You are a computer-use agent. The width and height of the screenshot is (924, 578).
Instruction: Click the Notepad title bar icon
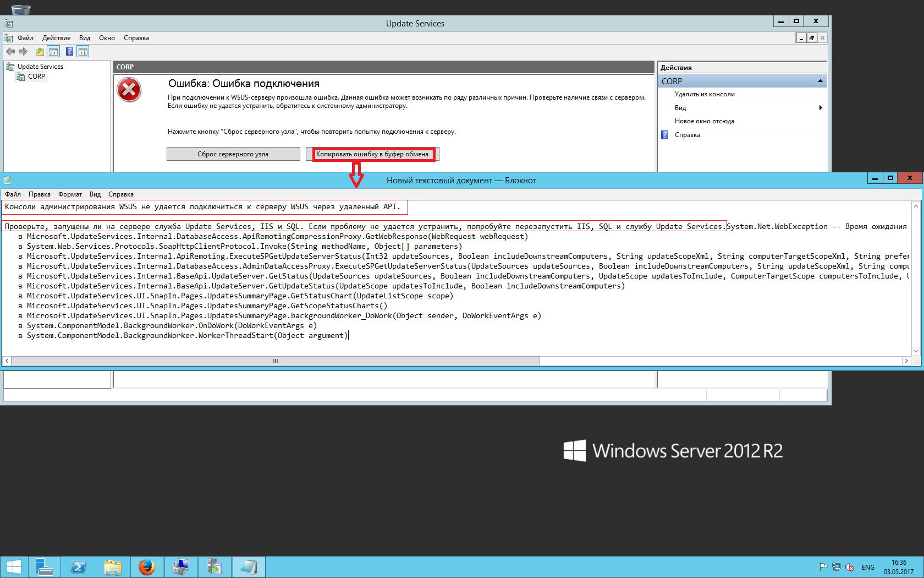tap(7, 180)
